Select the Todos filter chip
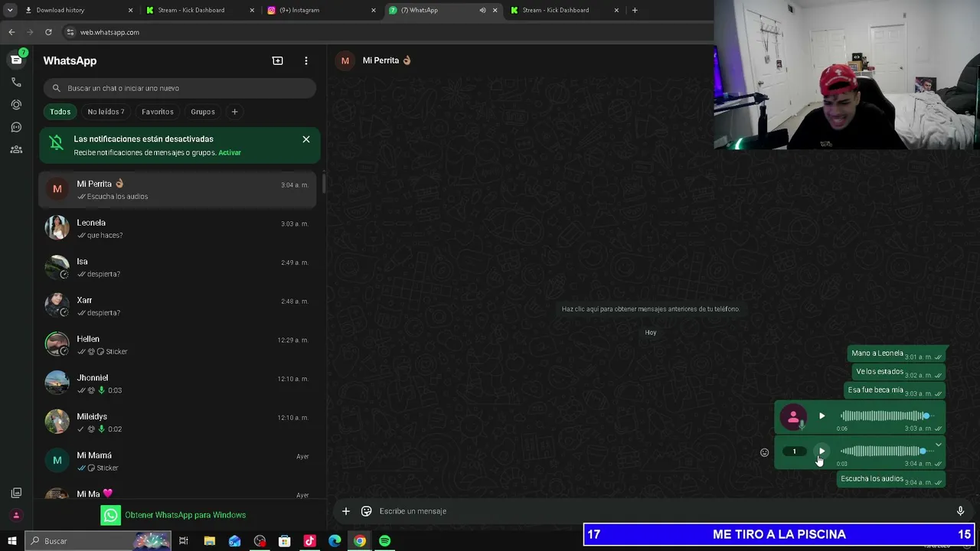Viewport: 980px width, 551px height. point(60,112)
